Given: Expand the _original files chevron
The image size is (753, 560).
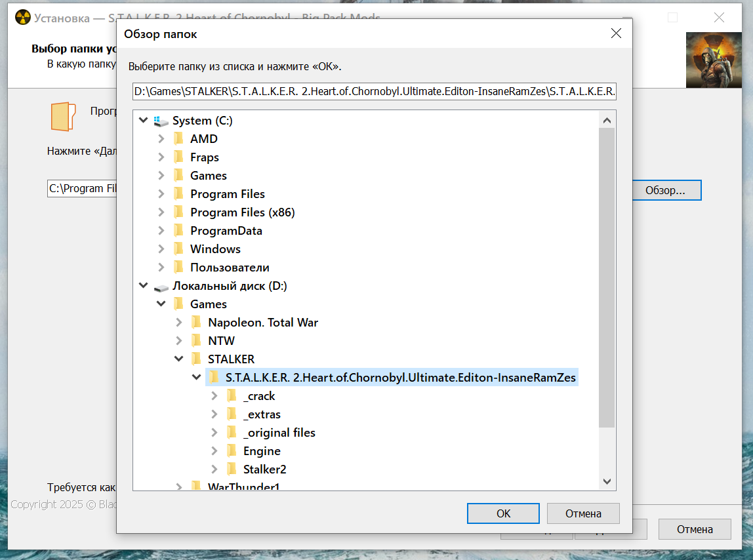Looking at the screenshot, I should click(x=214, y=432).
